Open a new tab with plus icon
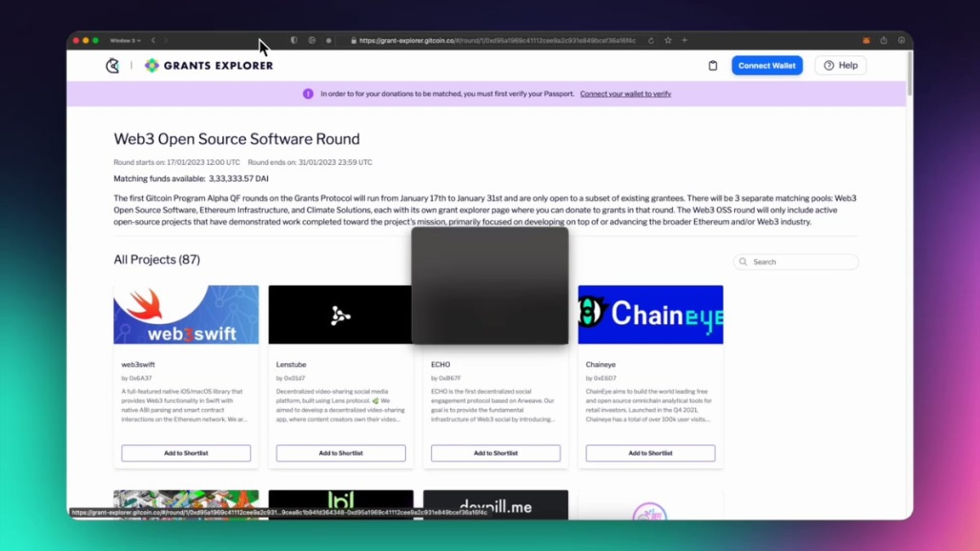The width and height of the screenshot is (980, 551). point(684,41)
